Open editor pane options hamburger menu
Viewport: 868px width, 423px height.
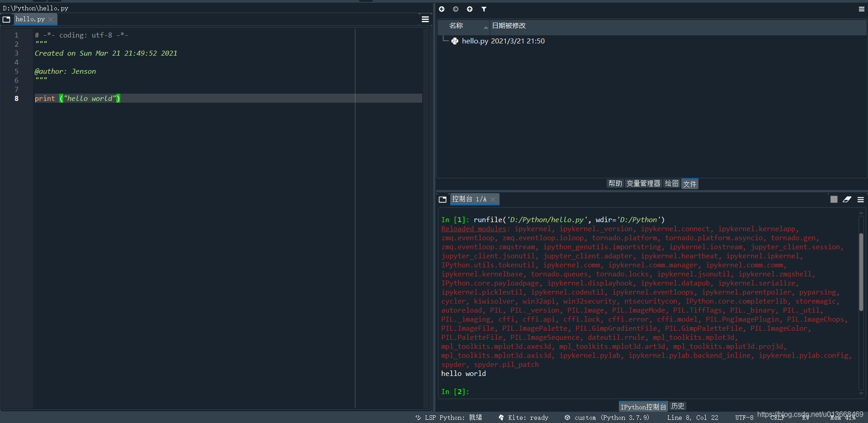pyautogui.click(x=425, y=19)
